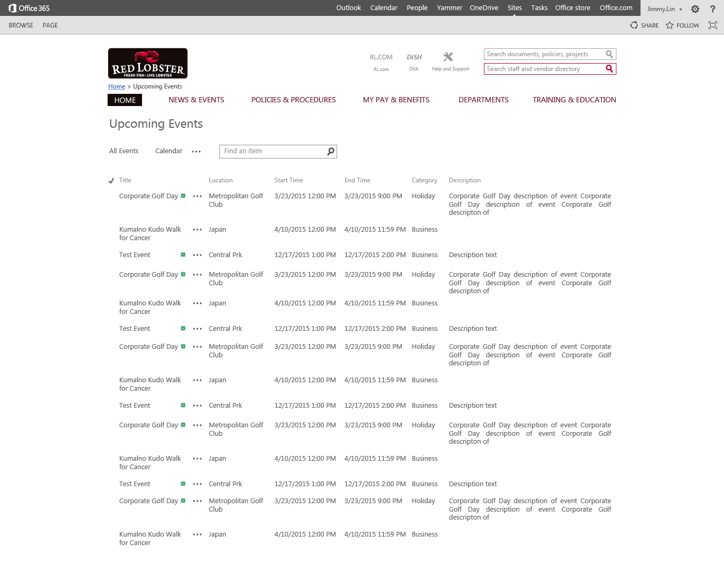Viewport: 724px width, 588px height.
Task: Switch to the PAGE ribbon tab
Action: coord(50,25)
